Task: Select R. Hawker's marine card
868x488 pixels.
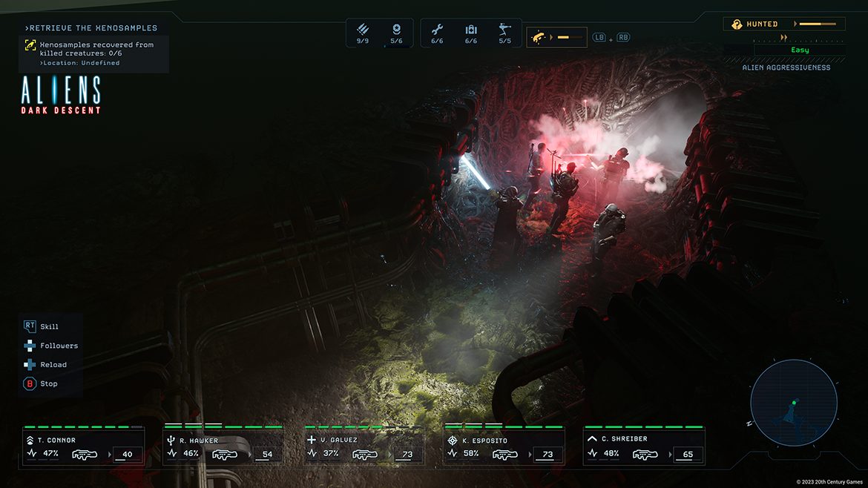Action: pos(223,446)
